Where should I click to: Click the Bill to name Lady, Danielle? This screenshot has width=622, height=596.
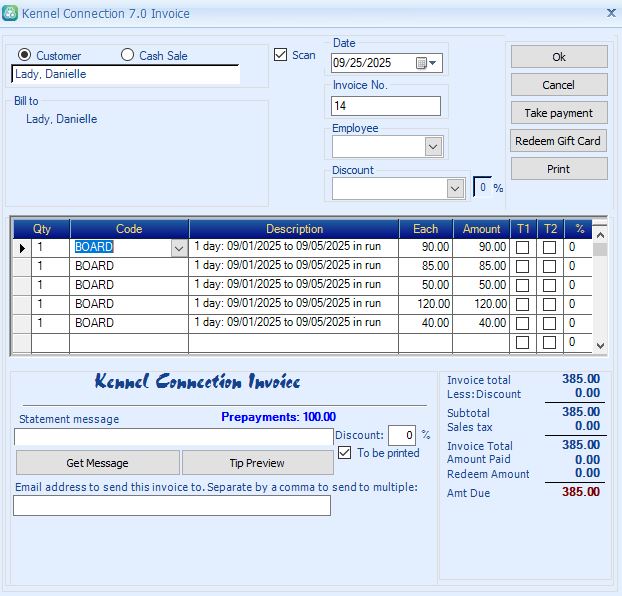click(61, 119)
